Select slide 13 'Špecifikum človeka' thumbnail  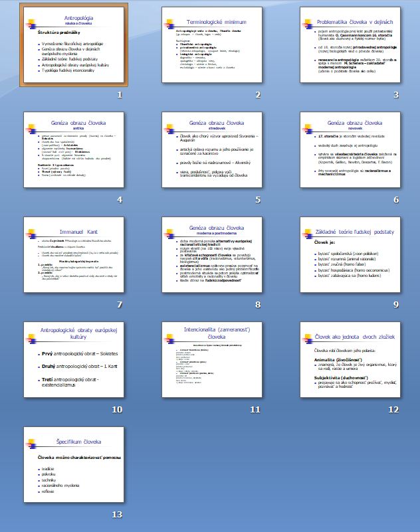click(x=74, y=464)
